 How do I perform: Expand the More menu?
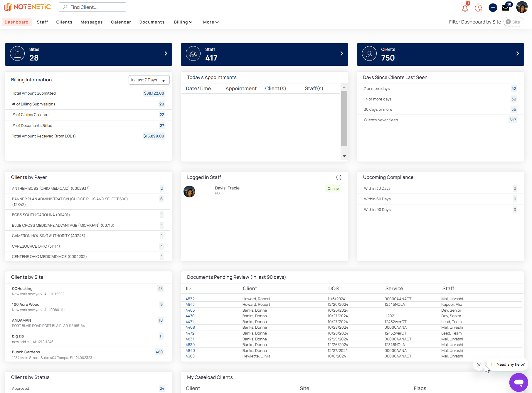click(211, 22)
